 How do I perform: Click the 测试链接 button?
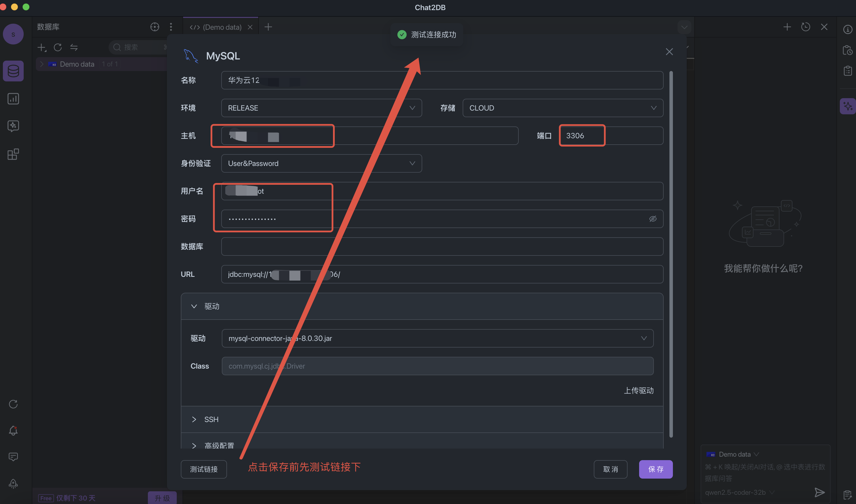[204, 469]
